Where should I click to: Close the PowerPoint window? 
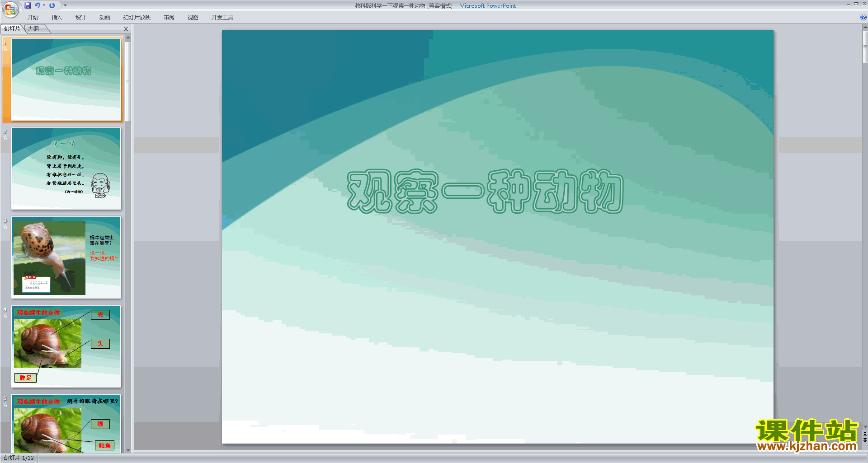[x=864, y=4]
